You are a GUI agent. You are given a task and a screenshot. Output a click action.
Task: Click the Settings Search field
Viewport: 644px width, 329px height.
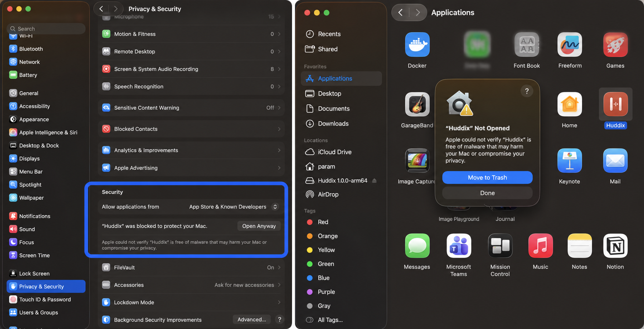(x=46, y=29)
